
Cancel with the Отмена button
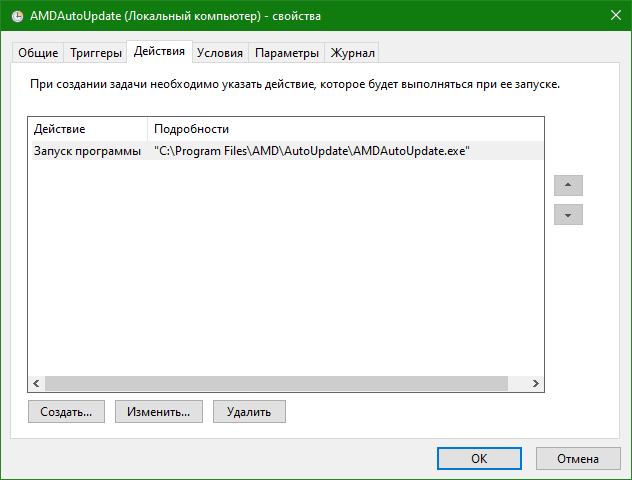coord(578,459)
